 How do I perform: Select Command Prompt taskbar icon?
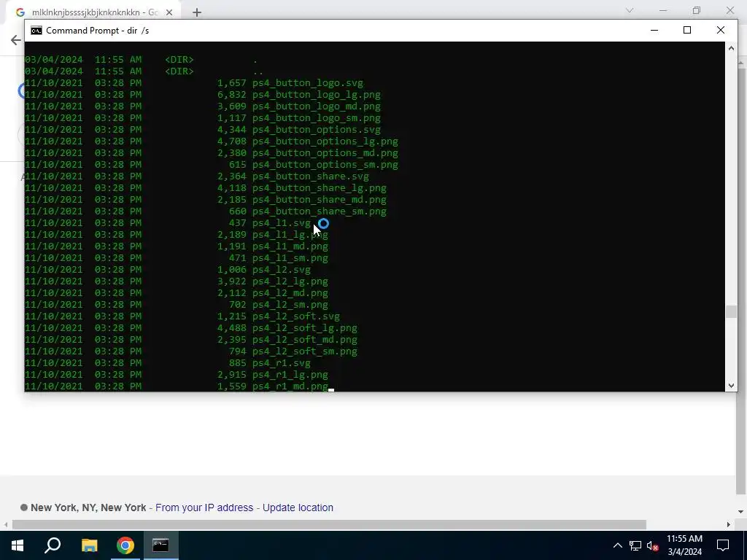click(x=160, y=545)
